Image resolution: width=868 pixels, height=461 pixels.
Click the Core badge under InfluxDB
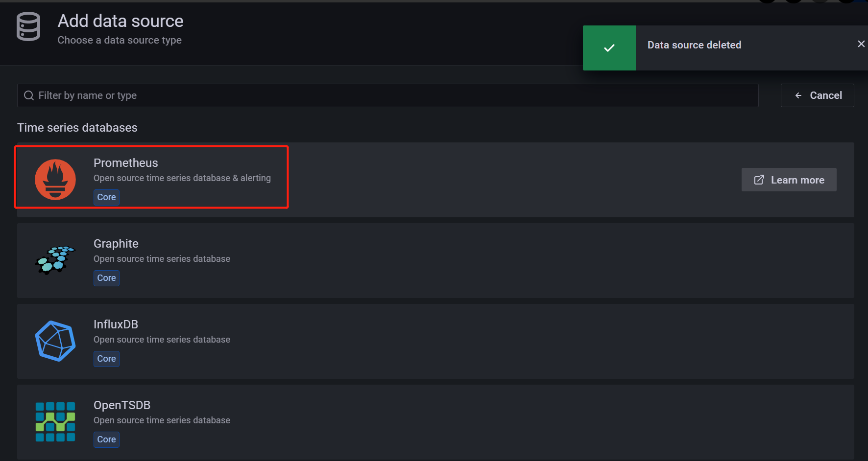pyautogui.click(x=106, y=359)
